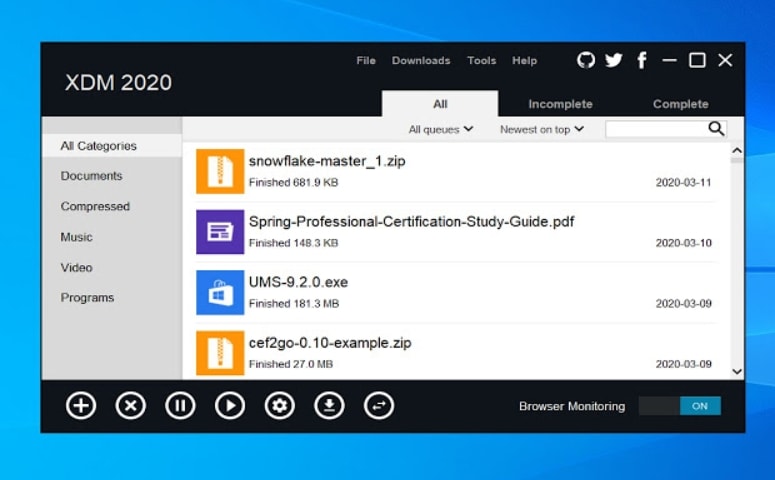Switch to the Incomplete tab

coord(560,104)
